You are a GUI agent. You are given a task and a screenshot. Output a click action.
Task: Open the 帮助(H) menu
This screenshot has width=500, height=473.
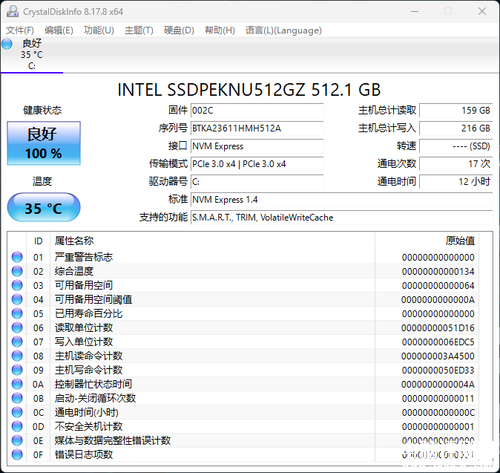click(x=220, y=30)
